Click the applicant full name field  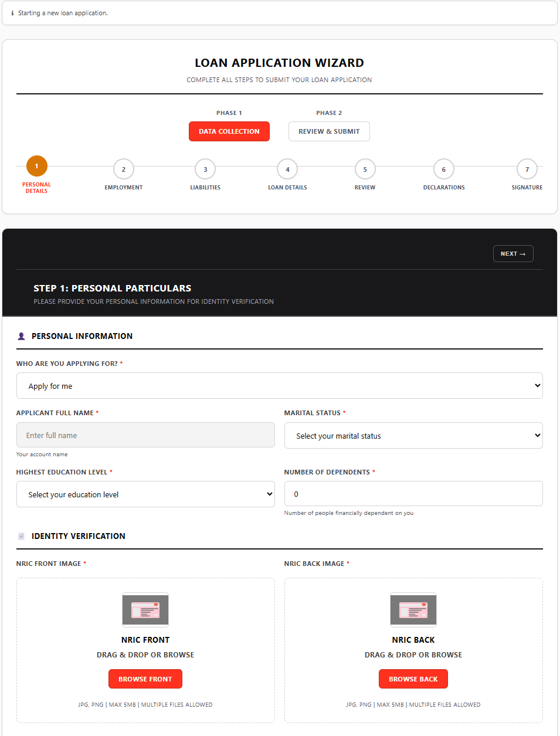click(145, 435)
